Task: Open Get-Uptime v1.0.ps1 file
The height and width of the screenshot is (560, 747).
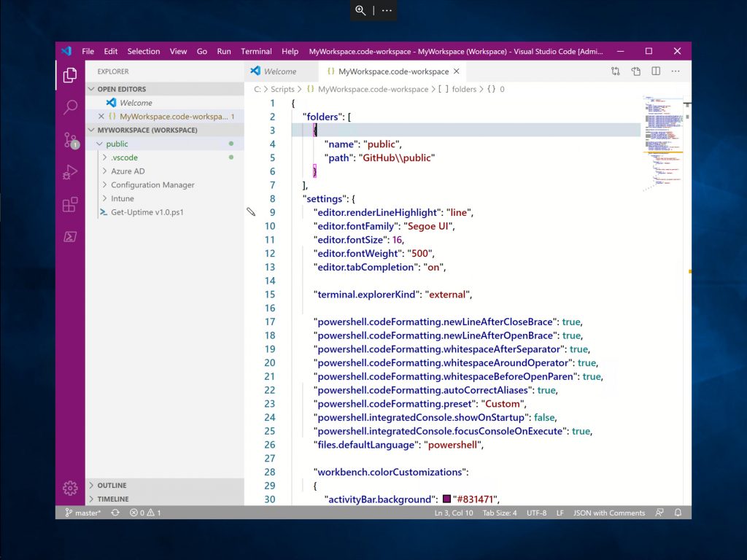Action: click(147, 212)
